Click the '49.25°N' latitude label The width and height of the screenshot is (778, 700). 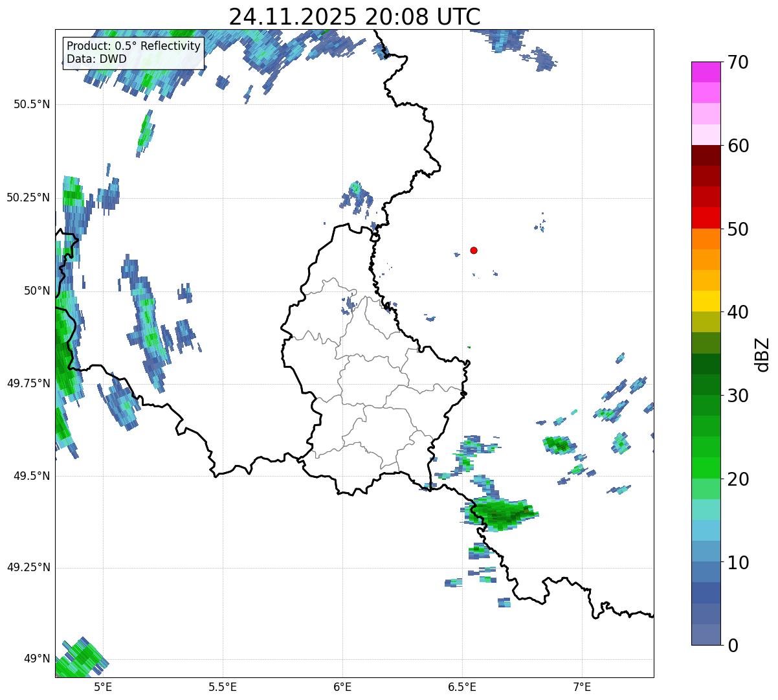28,567
